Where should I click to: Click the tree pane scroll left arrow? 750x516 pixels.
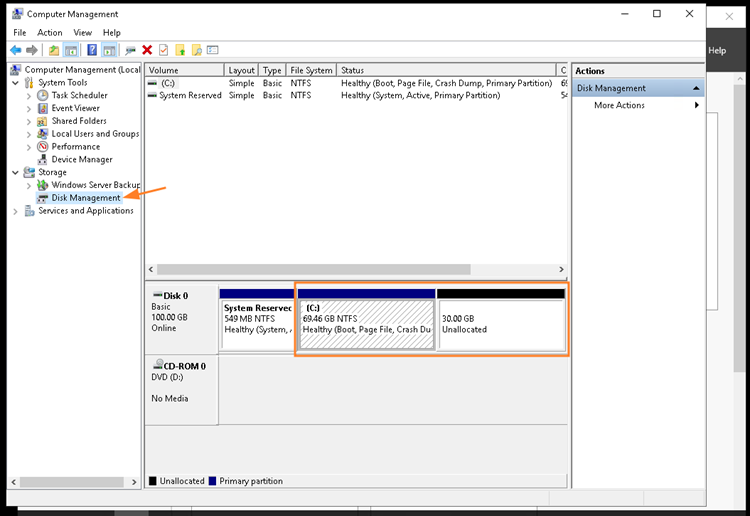13,482
